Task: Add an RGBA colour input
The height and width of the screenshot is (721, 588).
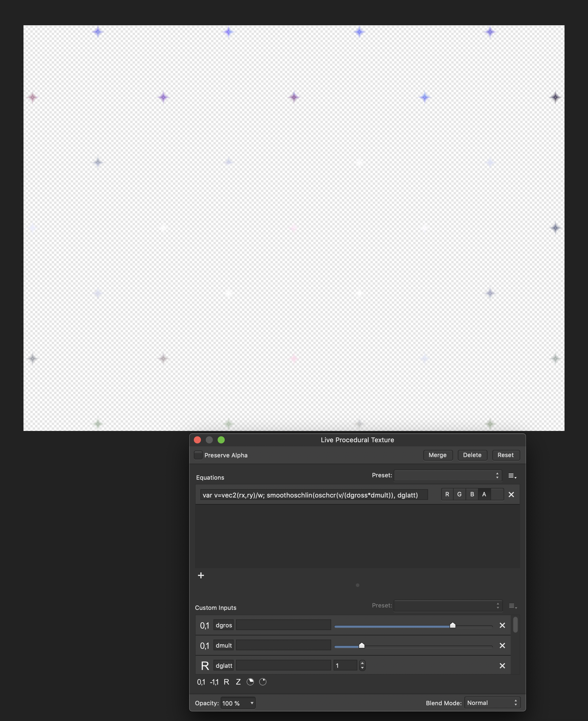Action: point(263,682)
